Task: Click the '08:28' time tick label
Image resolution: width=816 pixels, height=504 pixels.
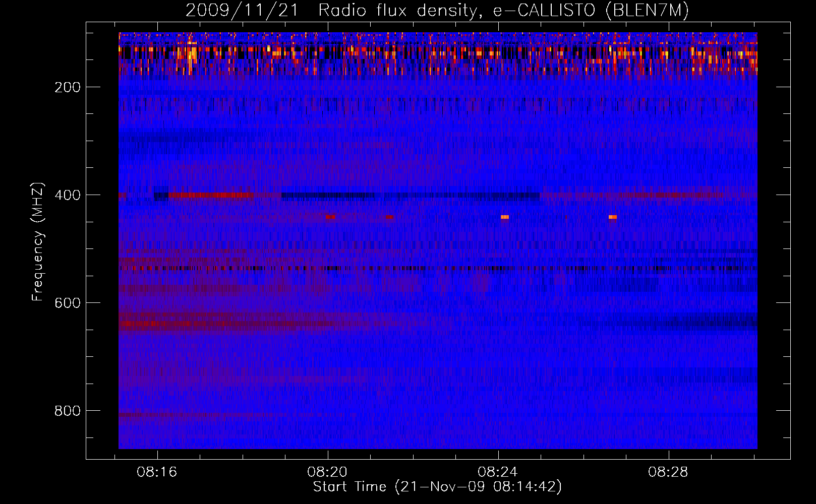Action: click(668, 472)
